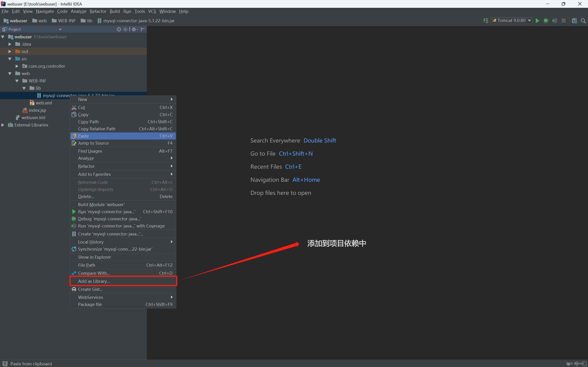
Task: Click Collapse All icon in Project panel
Action: (125, 29)
